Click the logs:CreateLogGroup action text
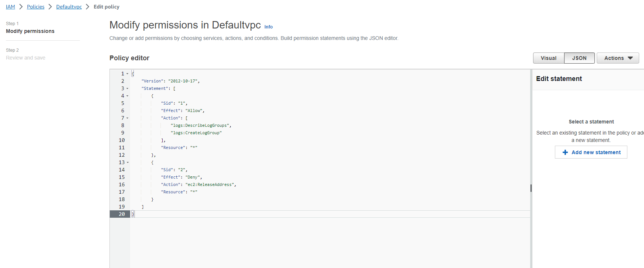The image size is (644, 268). (x=196, y=133)
